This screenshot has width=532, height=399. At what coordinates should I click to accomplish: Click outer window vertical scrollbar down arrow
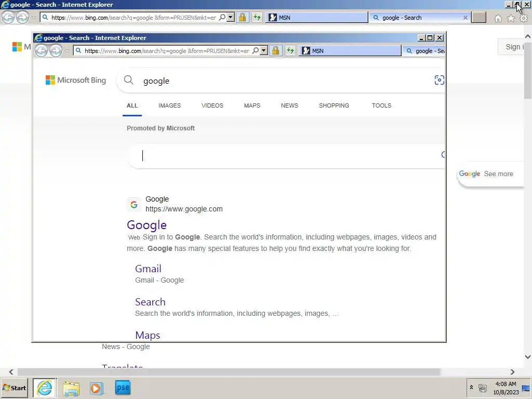click(x=528, y=357)
